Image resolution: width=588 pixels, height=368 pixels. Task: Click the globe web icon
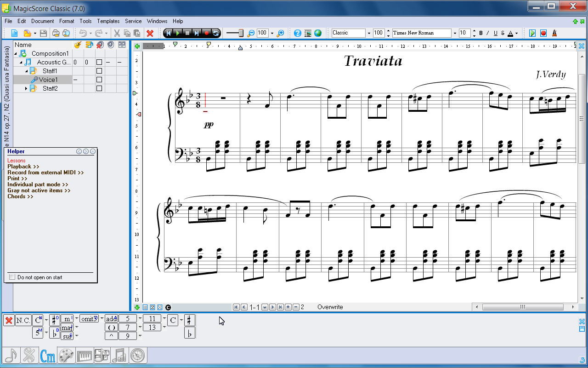(x=318, y=33)
